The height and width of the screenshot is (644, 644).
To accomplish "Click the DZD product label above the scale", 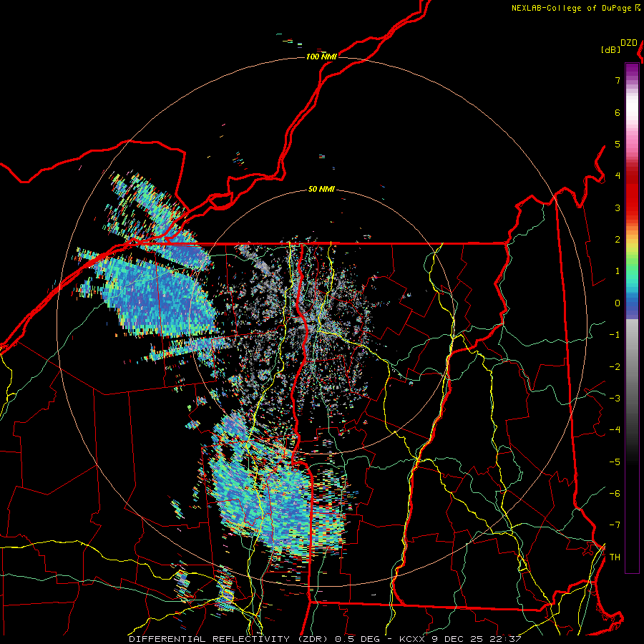I will coord(629,43).
